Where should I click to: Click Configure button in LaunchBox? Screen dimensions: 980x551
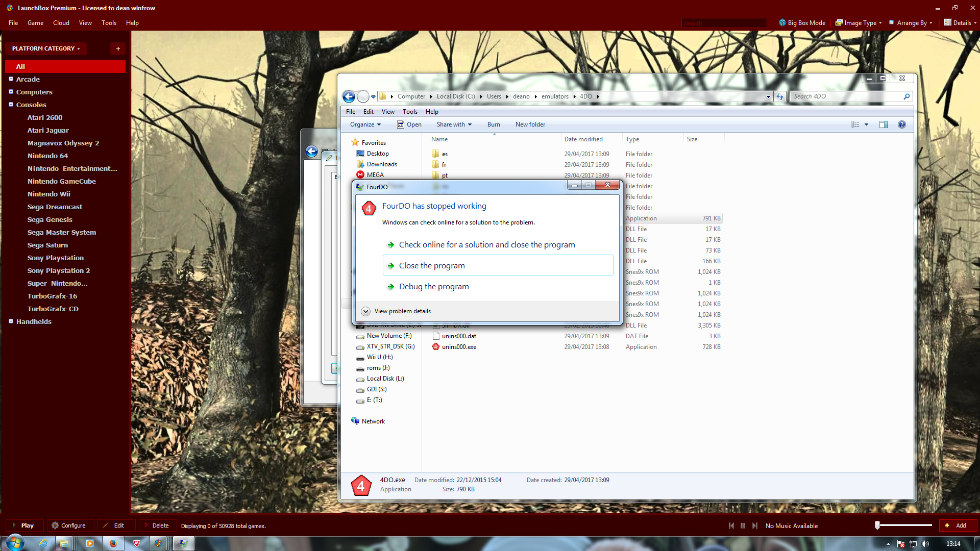point(69,525)
